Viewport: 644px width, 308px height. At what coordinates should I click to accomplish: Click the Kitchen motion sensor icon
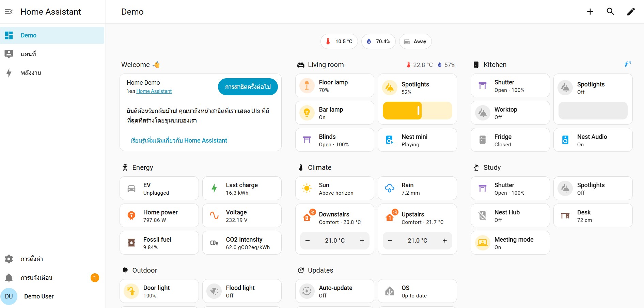[627, 64]
